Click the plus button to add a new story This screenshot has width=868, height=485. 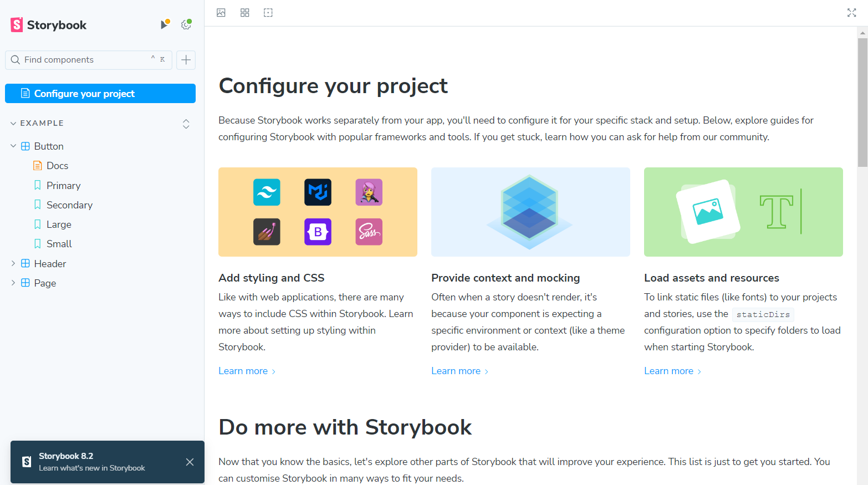186,60
